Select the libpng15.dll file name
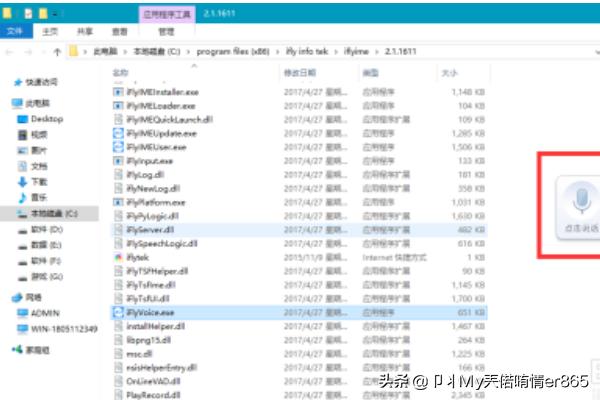The image size is (600, 400). 148,340
